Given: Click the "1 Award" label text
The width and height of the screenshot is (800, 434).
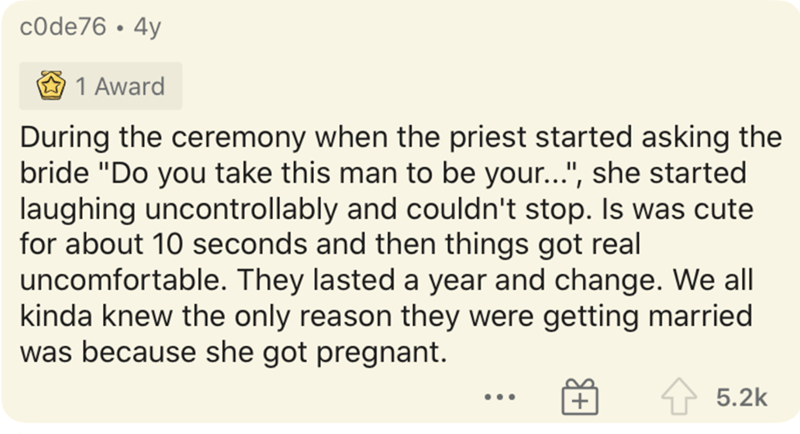Looking at the screenshot, I should point(120,86).
